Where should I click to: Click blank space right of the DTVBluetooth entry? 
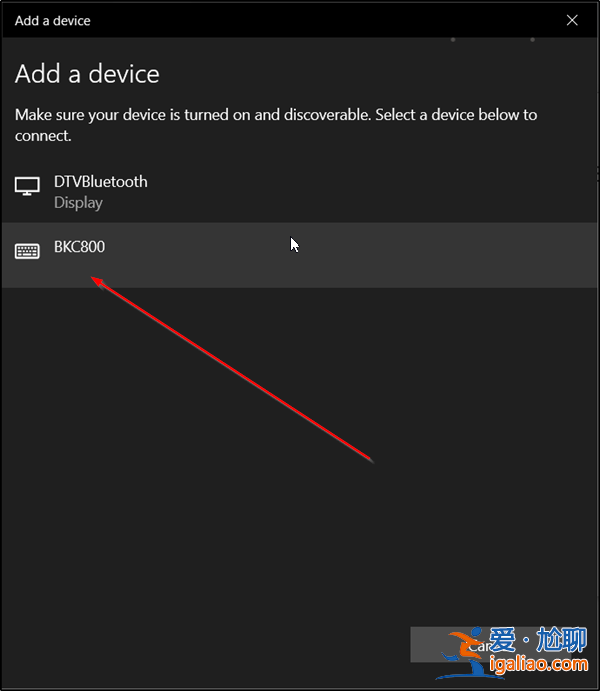coord(400,190)
